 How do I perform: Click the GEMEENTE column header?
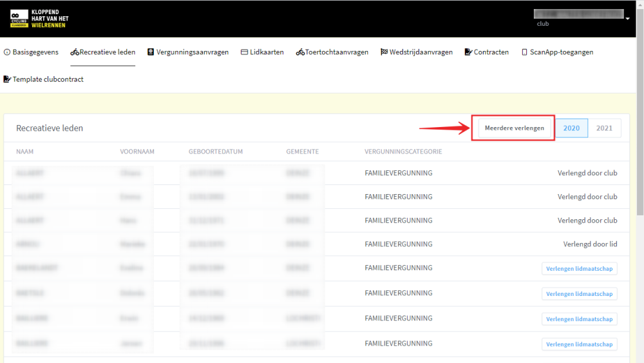click(302, 152)
